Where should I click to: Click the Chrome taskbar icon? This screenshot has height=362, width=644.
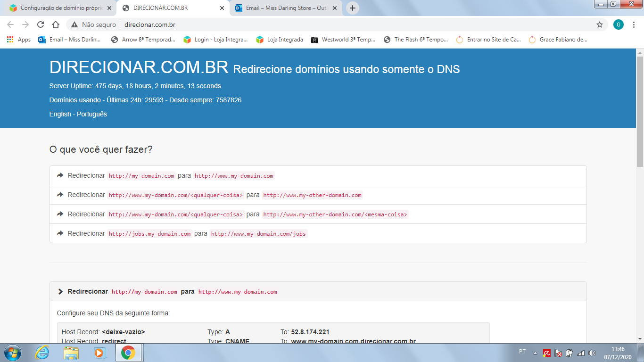(128, 352)
